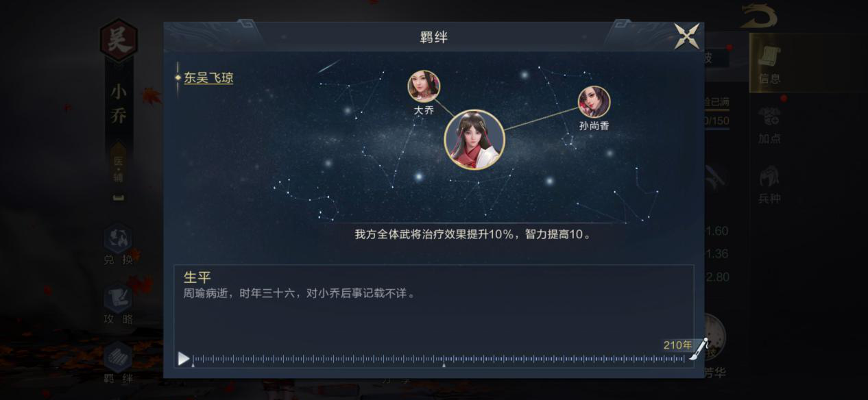Select the central 小乔 portrait

(x=474, y=140)
